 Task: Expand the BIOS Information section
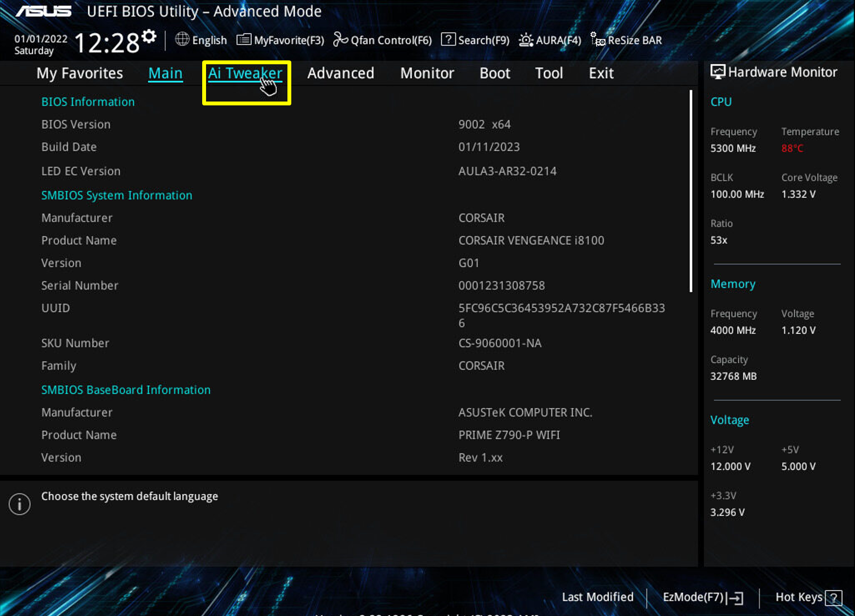pos(88,102)
